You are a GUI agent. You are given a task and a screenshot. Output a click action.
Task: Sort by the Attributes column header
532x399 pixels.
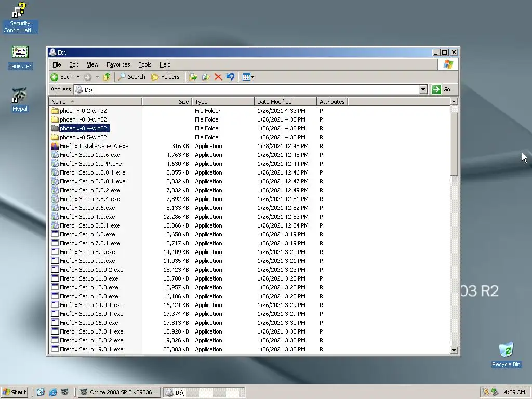click(x=332, y=102)
